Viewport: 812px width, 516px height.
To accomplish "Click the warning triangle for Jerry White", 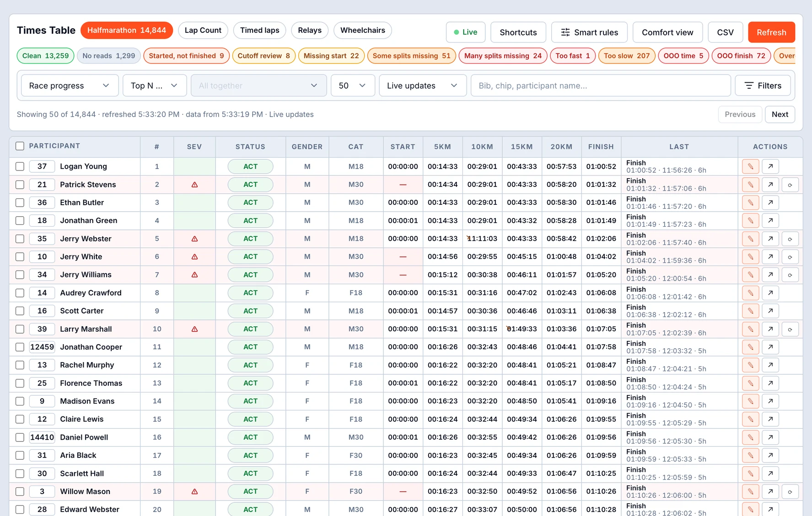I will (194, 257).
